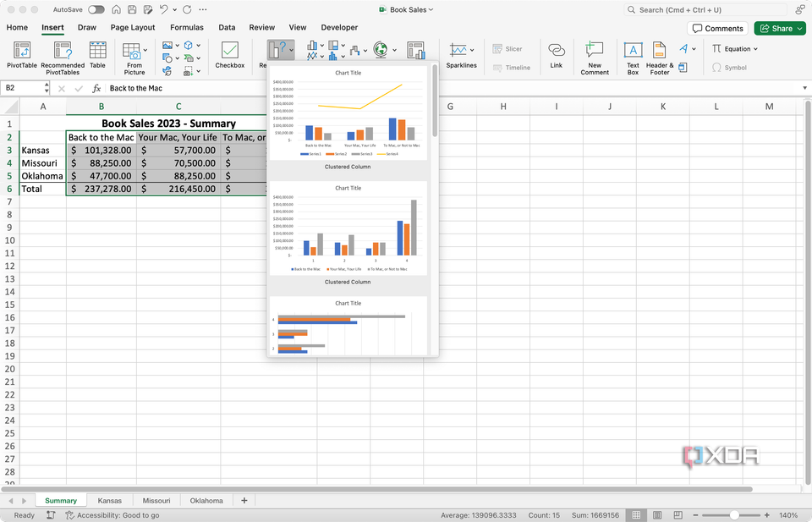The width and height of the screenshot is (812, 522).
Task: Expand the maps chart dropdown arrow
Action: coord(394,50)
